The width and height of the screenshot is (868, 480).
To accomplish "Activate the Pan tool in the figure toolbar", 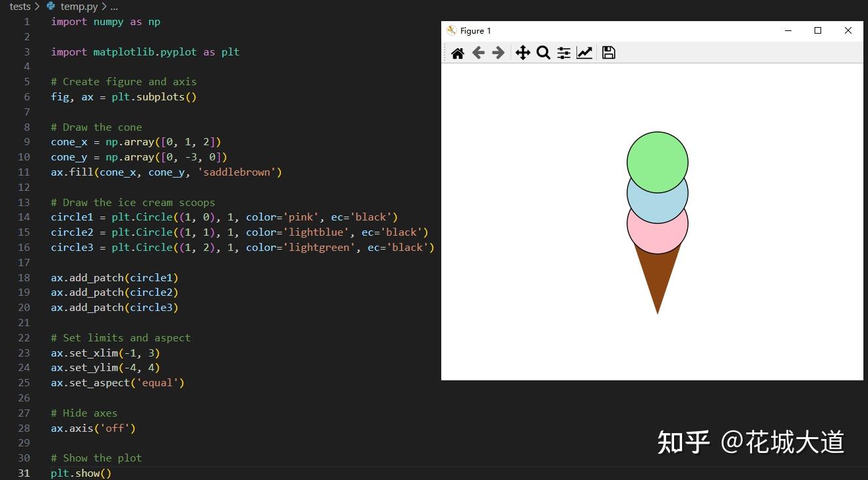I will (x=523, y=53).
